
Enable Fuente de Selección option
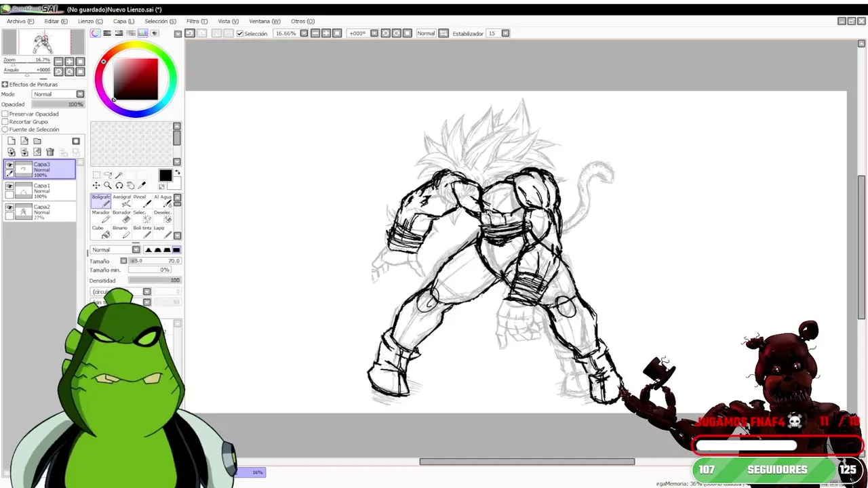5,129
